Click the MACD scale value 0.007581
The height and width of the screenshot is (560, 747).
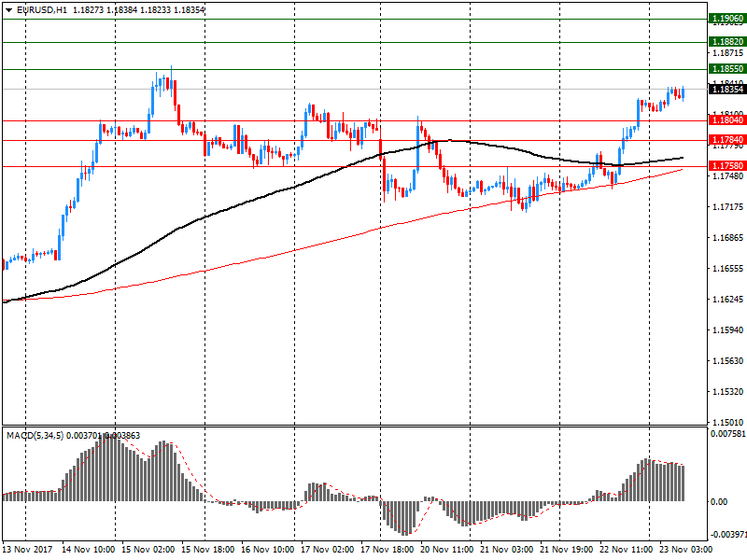728,434
